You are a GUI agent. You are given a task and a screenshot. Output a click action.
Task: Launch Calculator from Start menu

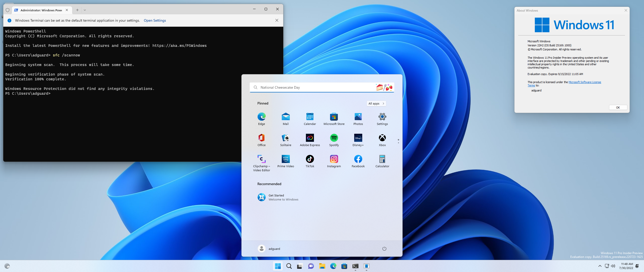click(382, 161)
